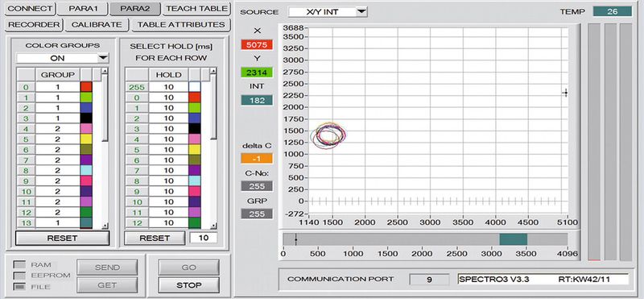Click the pink swatch in group row 4

pos(86,129)
